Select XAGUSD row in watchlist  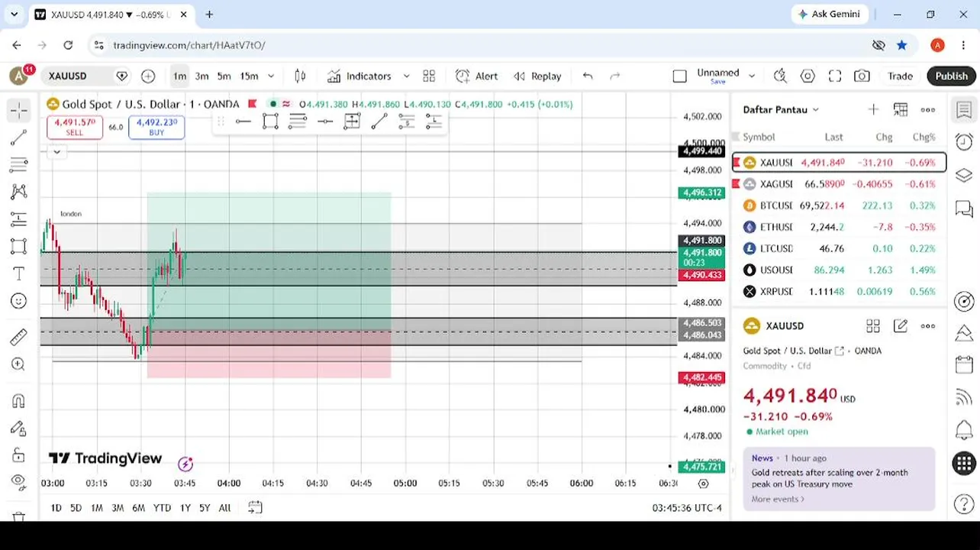click(839, 184)
